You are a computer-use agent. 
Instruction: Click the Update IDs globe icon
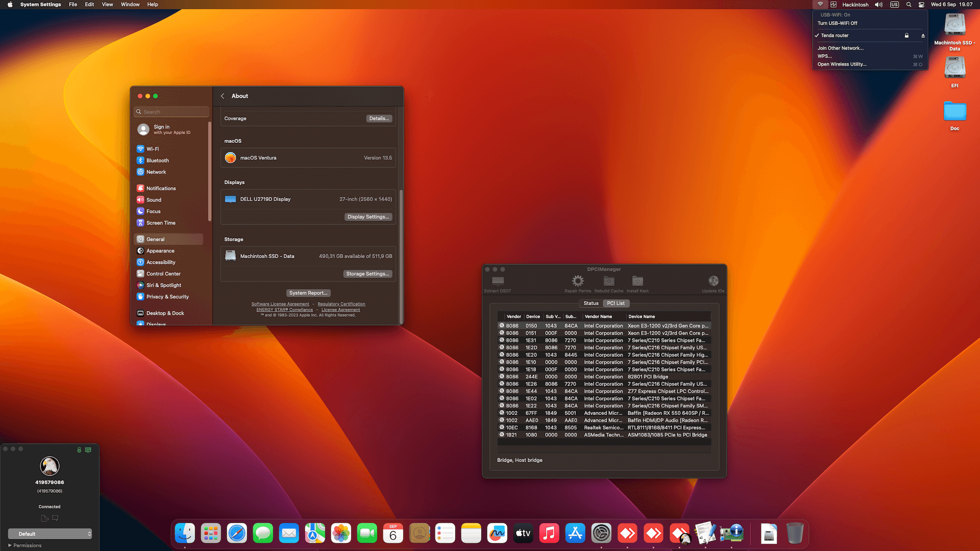713,281
